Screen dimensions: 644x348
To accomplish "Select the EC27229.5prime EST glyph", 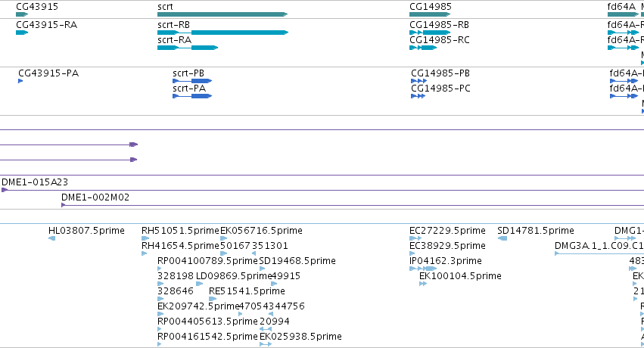I will (415, 238).
